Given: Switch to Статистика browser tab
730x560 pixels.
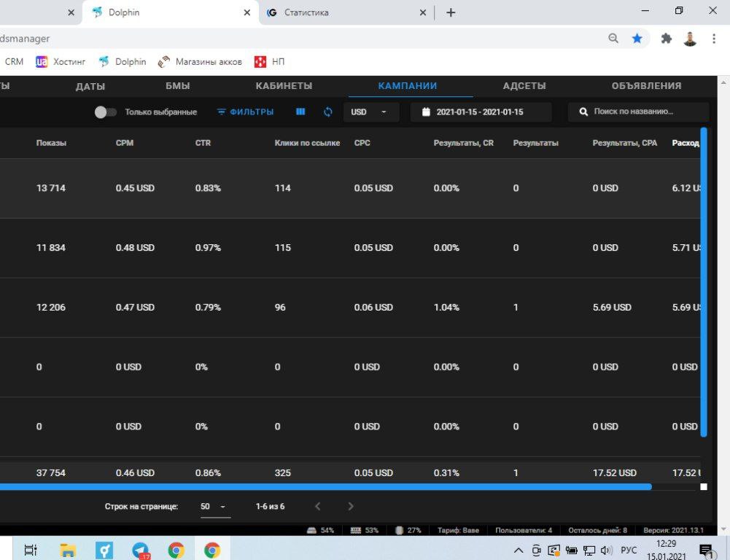Looking at the screenshot, I should tap(347, 12).
